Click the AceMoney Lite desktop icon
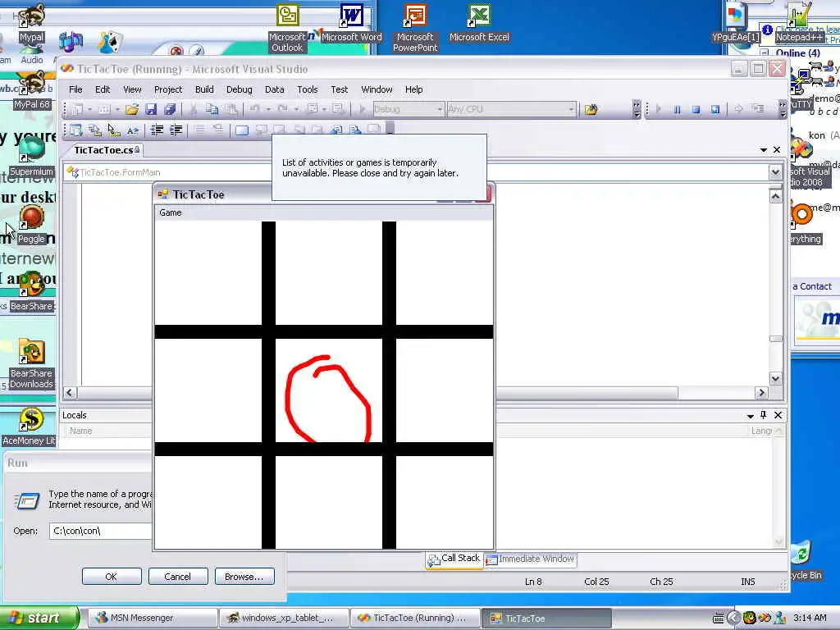The height and width of the screenshot is (630, 840). click(x=30, y=427)
